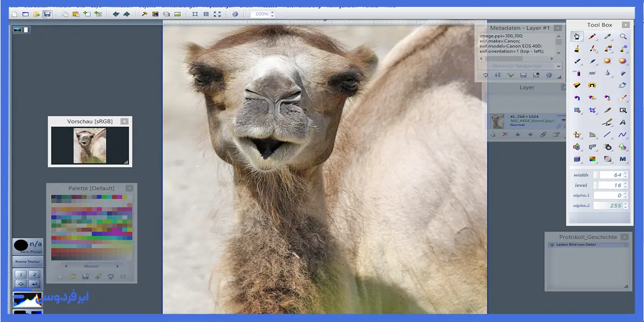Viewport: 644px width, 322px height.
Task: Click the fullscreen arrows icon in the toolbar
Action: pos(217,14)
